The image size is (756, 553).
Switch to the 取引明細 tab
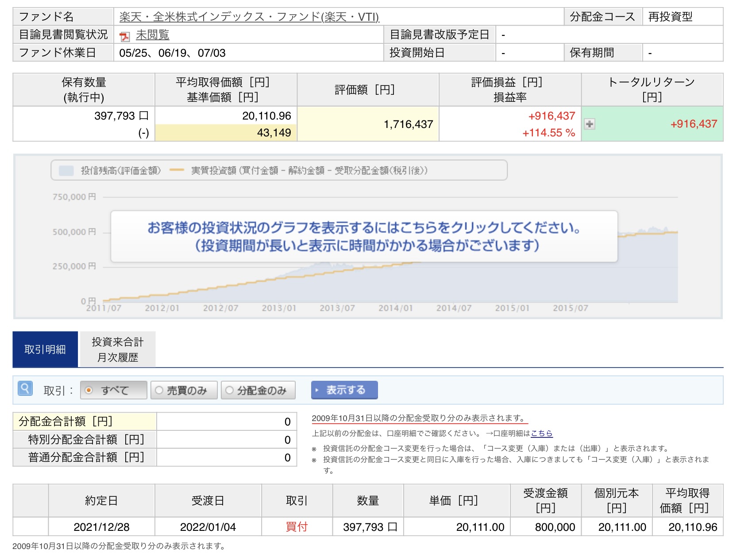45,349
